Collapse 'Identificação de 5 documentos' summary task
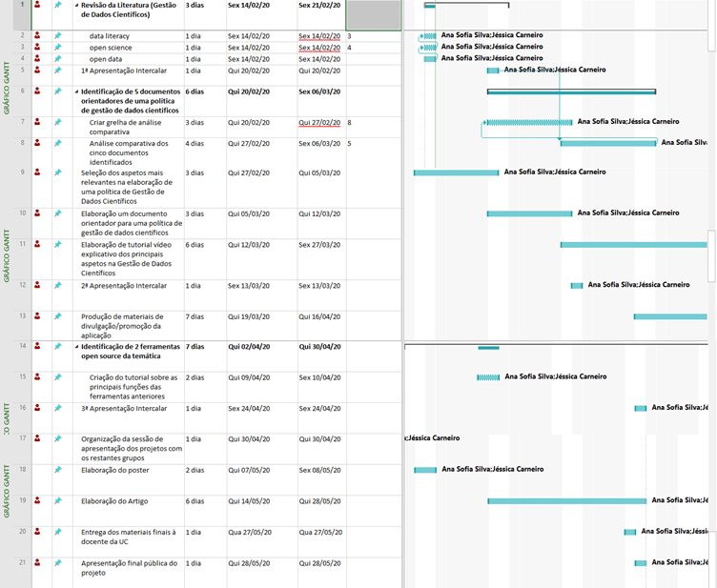This screenshot has height=588, width=717. pyautogui.click(x=77, y=91)
